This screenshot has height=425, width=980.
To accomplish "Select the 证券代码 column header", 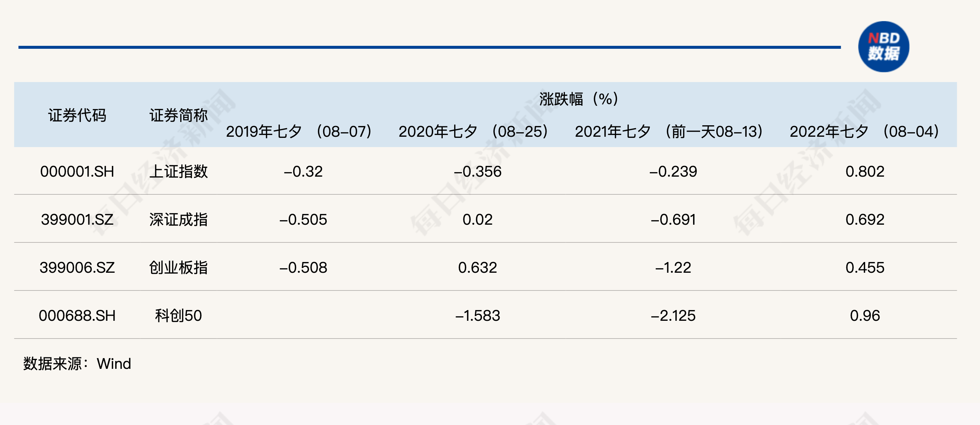I will pyautogui.click(x=77, y=115).
